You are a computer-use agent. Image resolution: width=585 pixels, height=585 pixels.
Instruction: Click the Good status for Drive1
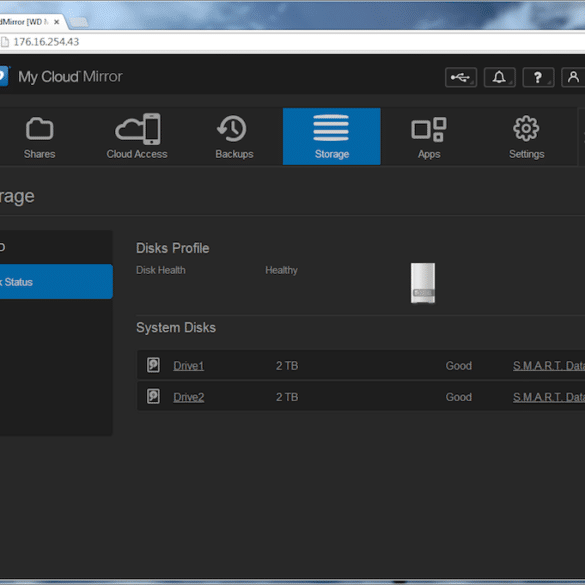click(459, 366)
